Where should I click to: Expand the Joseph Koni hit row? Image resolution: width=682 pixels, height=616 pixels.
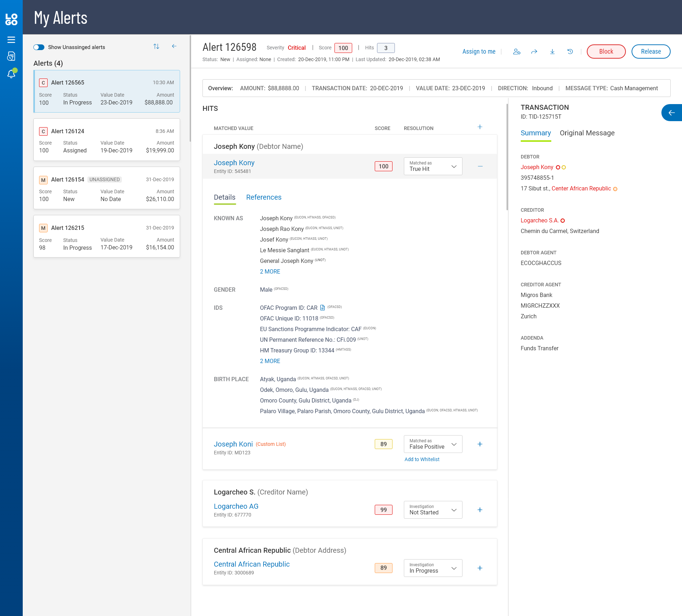click(x=480, y=444)
